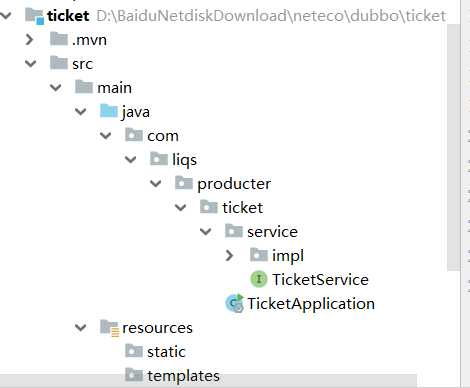This screenshot has height=388, width=470.
Task: Expand the impl package arrow
Action: [229, 255]
